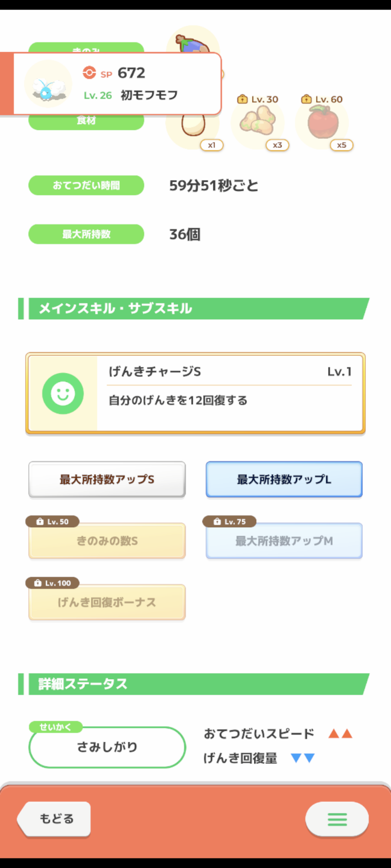The height and width of the screenshot is (868, 391).
Task: Open the 最大所持数アップL sub skill
Action: (284, 480)
